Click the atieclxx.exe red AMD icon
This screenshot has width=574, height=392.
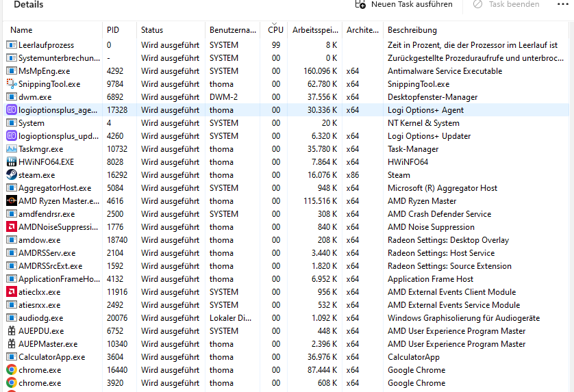(x=12, y=292)
